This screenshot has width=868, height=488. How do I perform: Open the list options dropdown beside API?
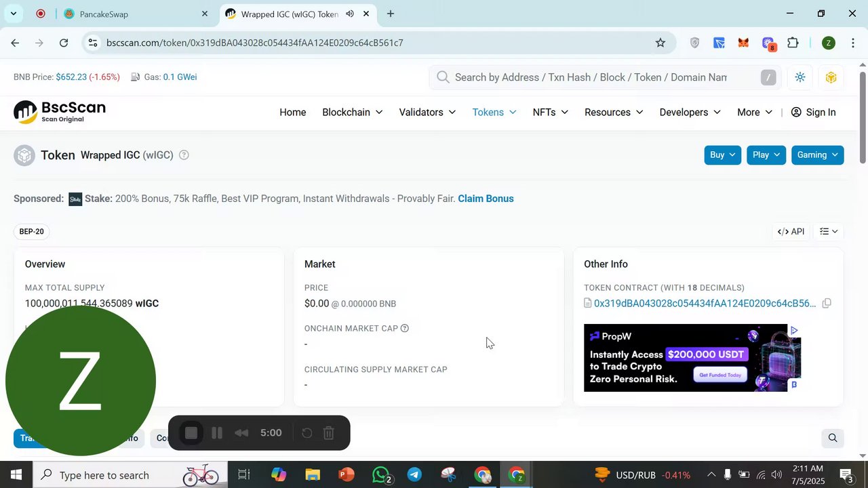click(x=829, y=232)
